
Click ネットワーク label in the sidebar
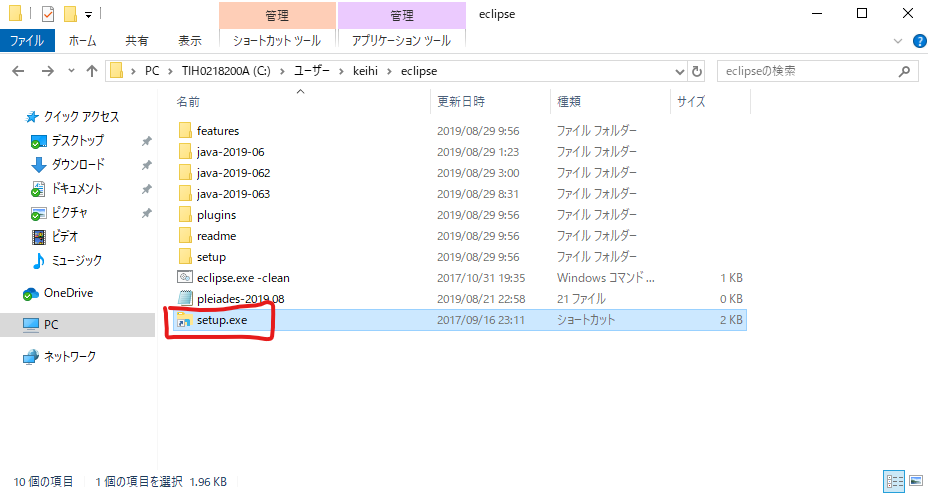click(70, 357)
